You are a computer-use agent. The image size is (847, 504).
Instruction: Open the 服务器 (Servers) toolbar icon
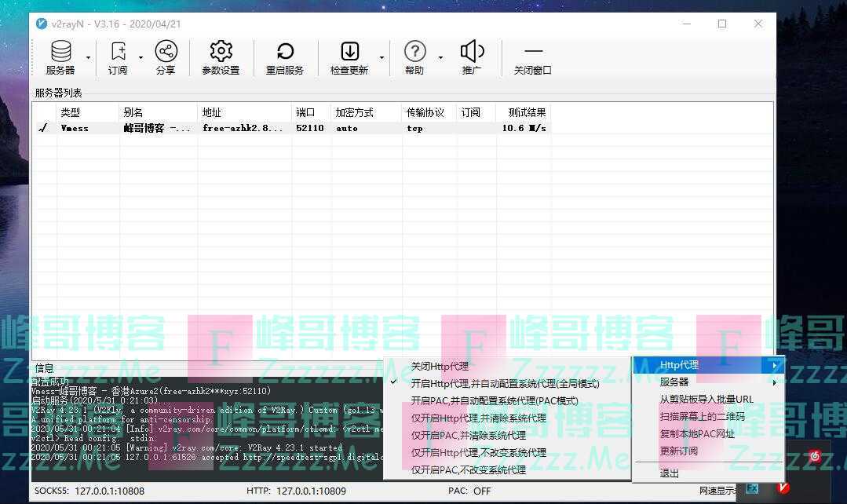[x=60, y=53]
